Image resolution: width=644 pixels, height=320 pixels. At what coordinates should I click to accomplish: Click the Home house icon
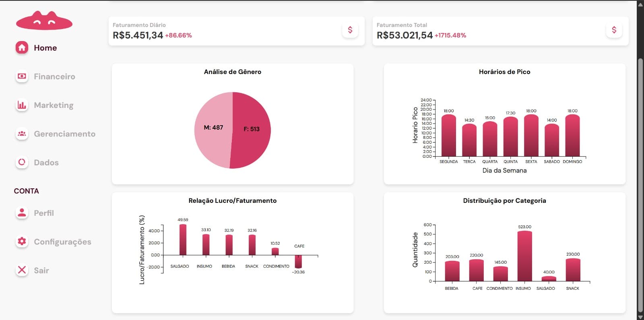[22, 47]
